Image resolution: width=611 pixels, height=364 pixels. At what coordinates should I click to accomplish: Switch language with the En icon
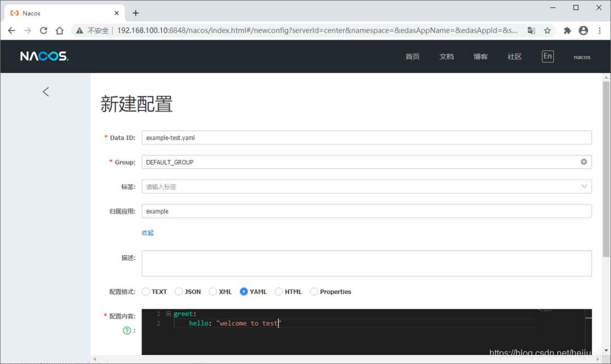(x=547, y=56)
